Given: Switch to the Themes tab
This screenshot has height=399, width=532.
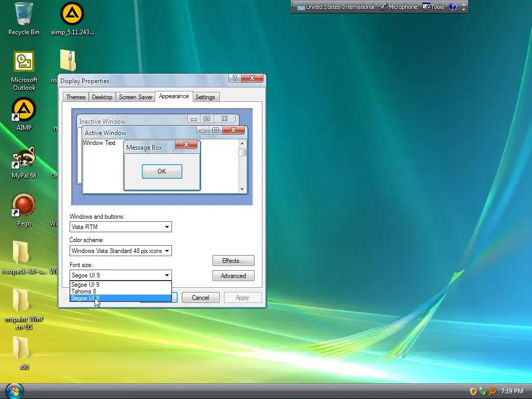Looking at the screenshot, I should pos(76,97).
